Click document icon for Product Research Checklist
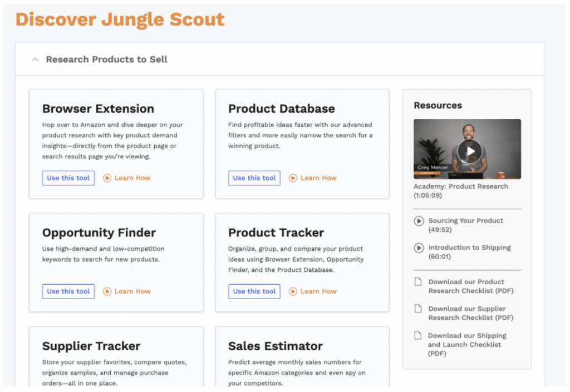This screenshot has width=570, height=392. coord(419,282)
